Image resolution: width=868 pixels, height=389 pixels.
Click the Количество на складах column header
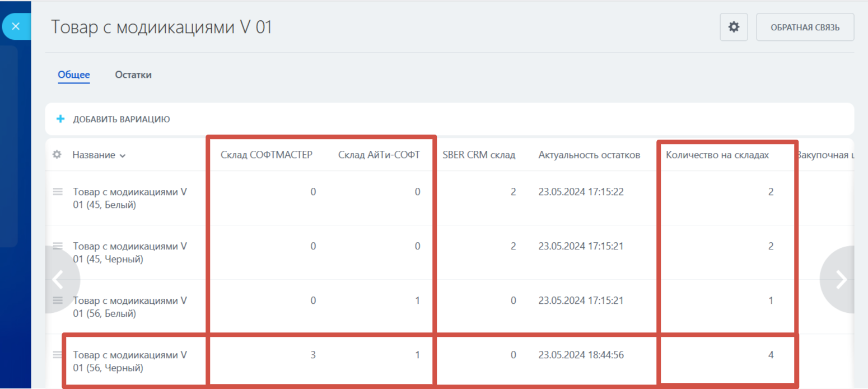coord(717,155)
